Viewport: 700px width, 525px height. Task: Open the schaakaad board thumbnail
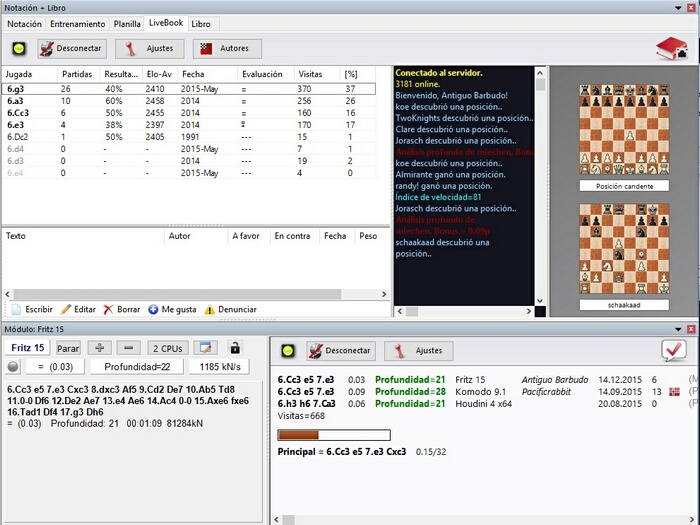coord(624,249)
